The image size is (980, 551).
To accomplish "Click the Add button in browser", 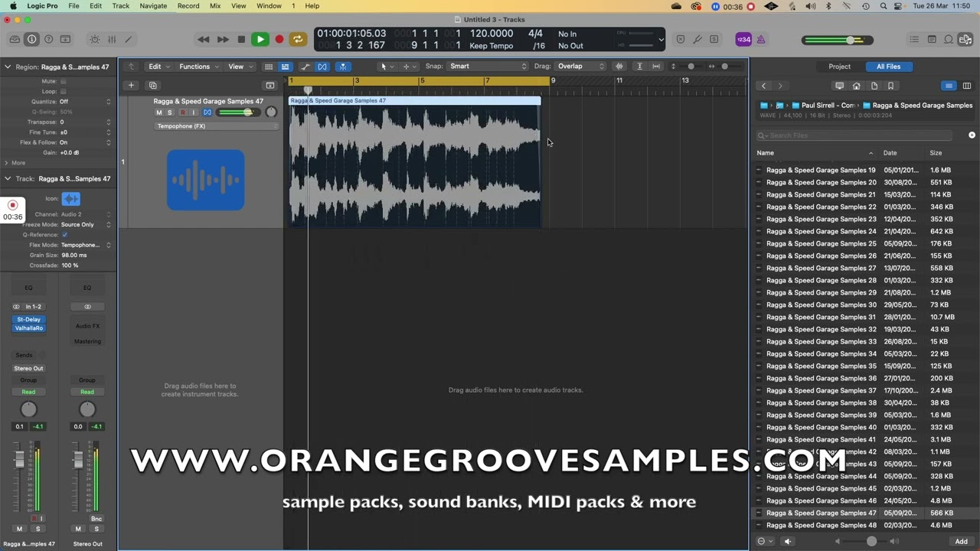I will click(x=961, y=541).
